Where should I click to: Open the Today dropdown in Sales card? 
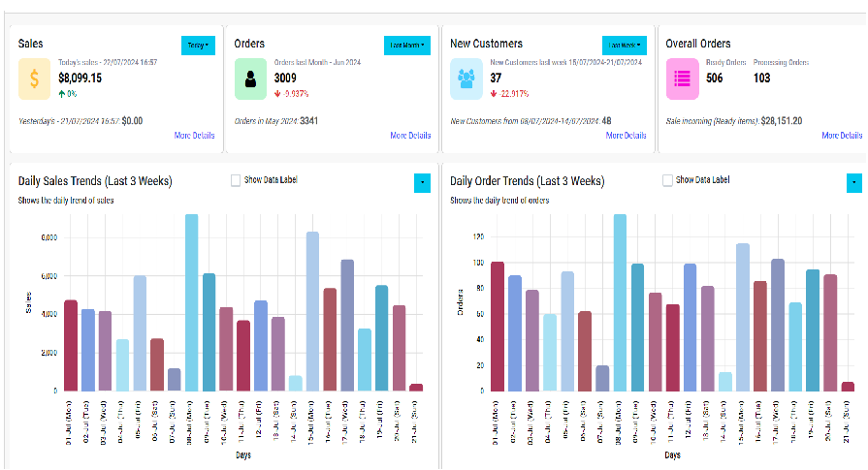(198, 46)
